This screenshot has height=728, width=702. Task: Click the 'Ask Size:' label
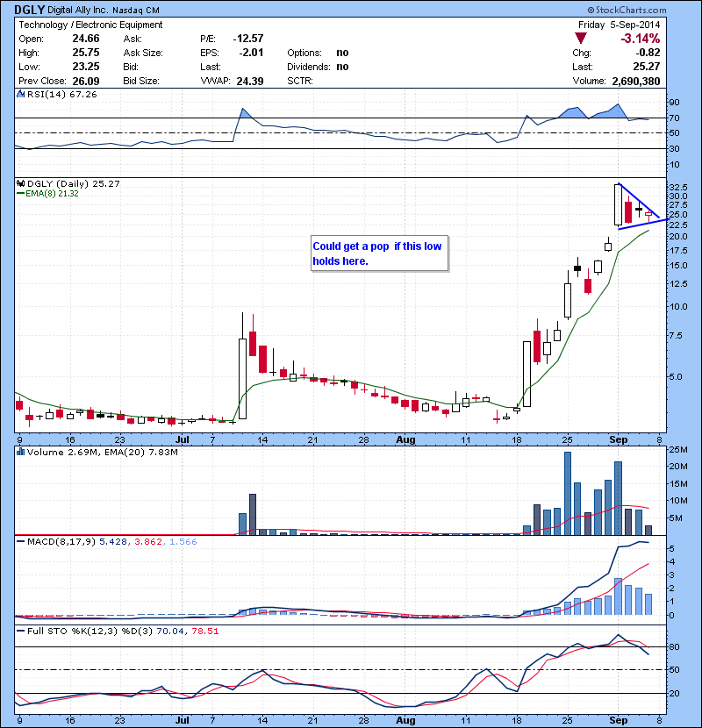pos(143,53)
